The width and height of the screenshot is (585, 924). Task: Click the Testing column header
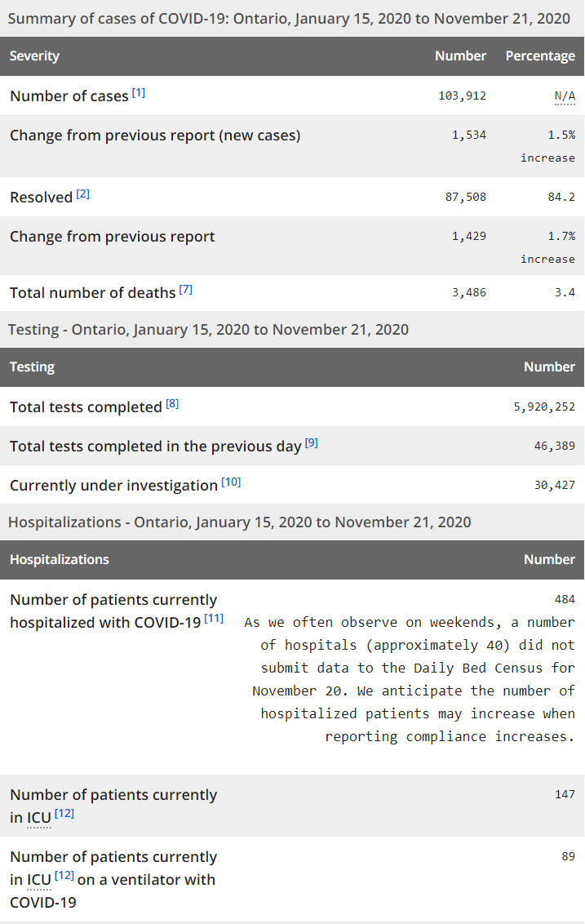pos(32,367)
